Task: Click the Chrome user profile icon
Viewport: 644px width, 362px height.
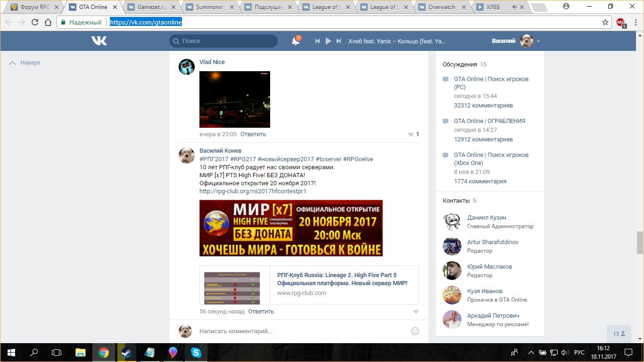Action: [566, 6]
